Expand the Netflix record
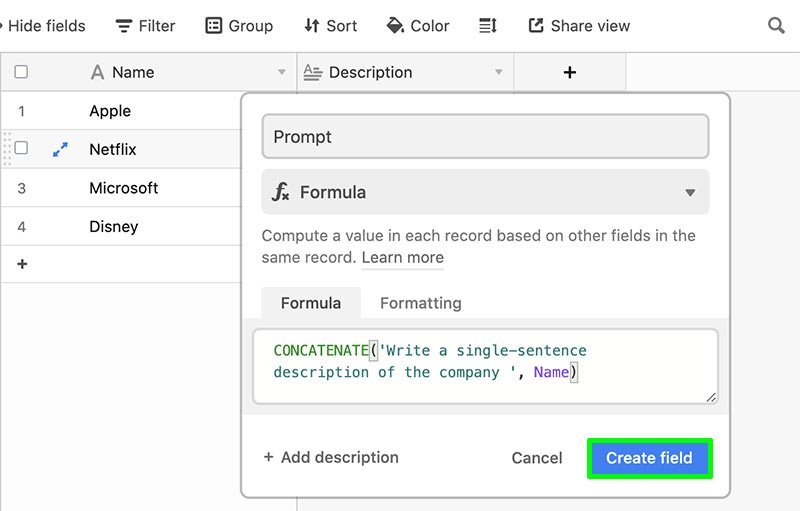This screenshot has width=800, height=511. (x=60, y=149)
